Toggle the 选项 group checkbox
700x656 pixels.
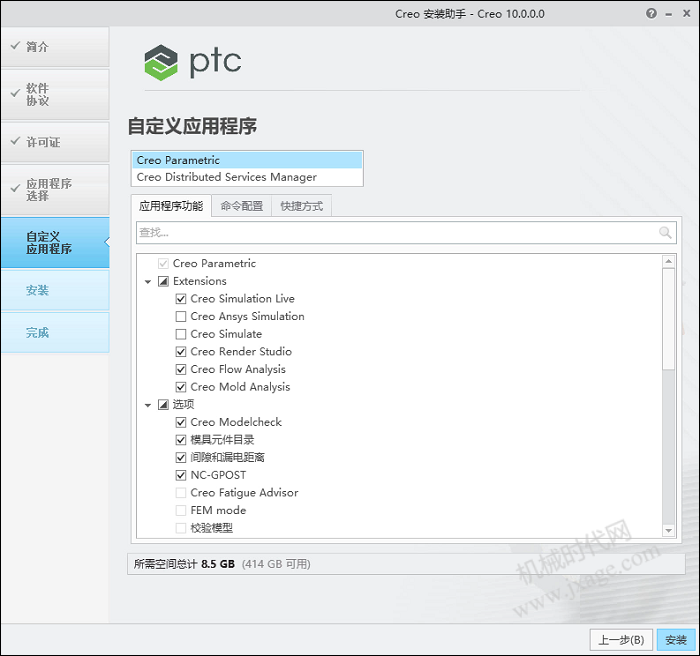163,405
